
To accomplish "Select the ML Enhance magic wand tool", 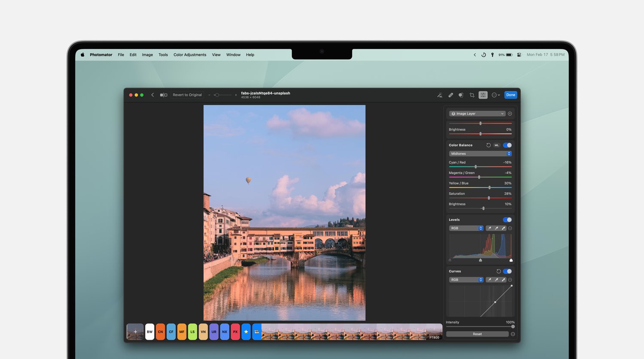I will [x=440, y=95].
